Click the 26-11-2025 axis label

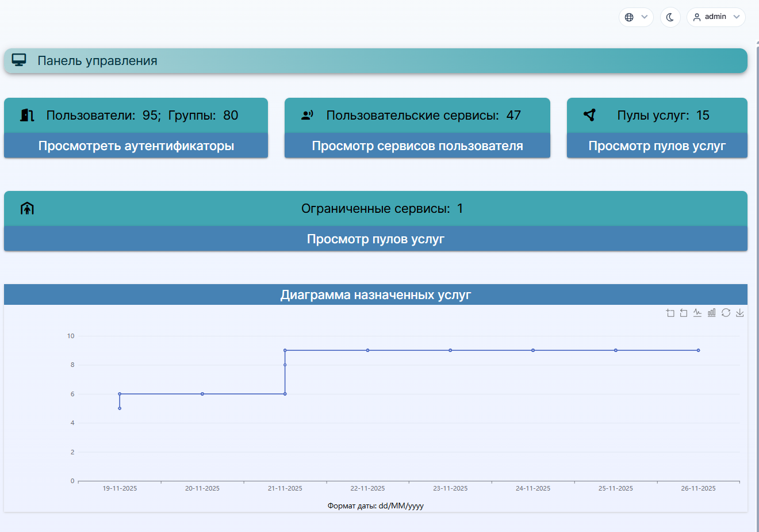click(699, 488)
